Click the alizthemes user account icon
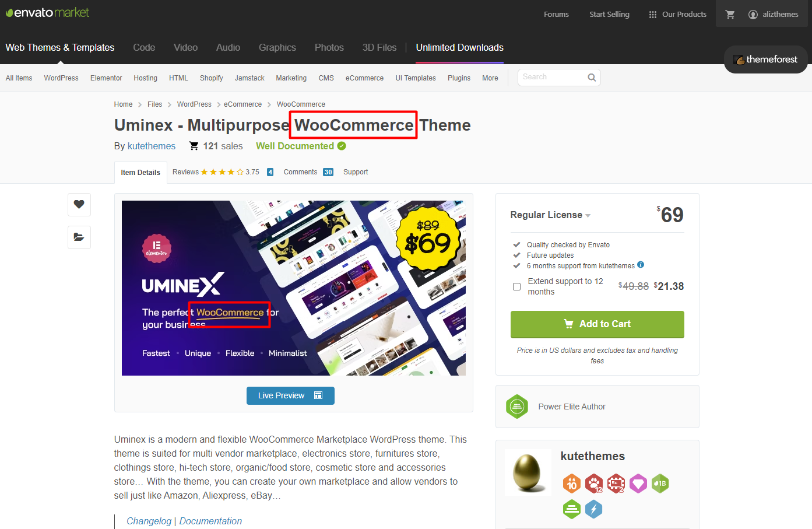The image size is (812, 529). pos(753,15)
